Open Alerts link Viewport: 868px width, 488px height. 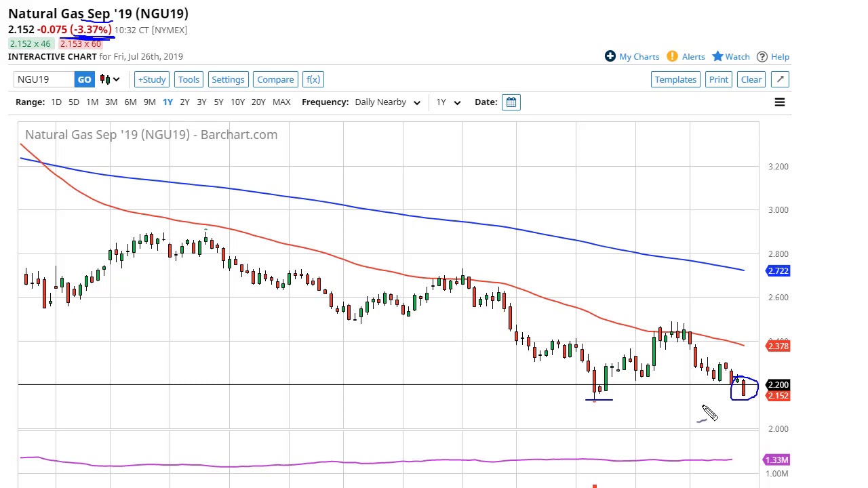[693, 57]
